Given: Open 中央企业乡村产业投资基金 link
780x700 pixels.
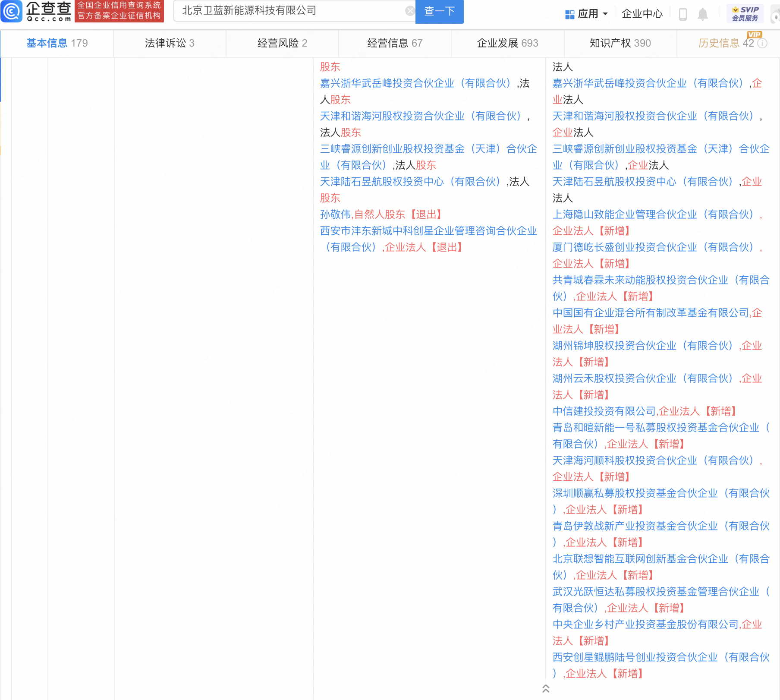Looking at the screenshot, I should (x=645, y=624).
